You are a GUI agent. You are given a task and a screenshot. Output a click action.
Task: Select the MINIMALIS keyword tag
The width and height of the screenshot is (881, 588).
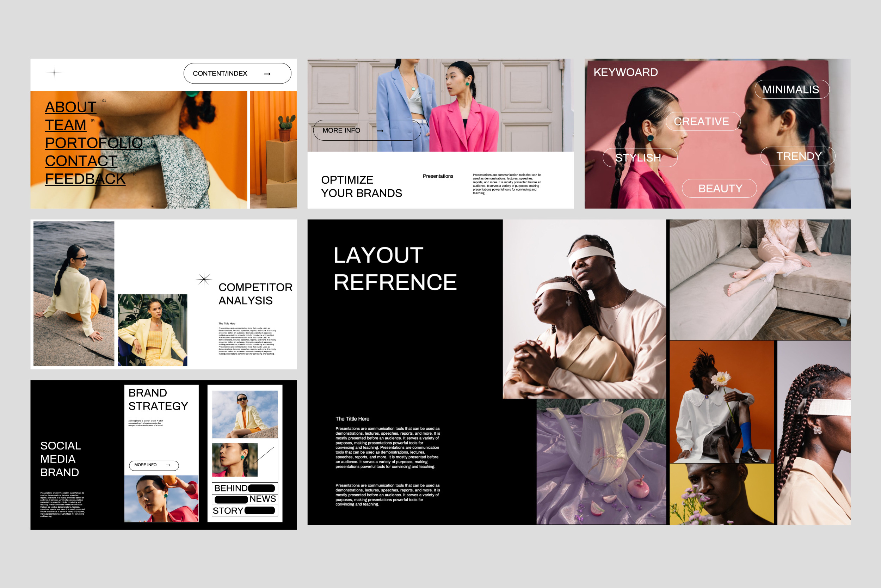[791, 89]
